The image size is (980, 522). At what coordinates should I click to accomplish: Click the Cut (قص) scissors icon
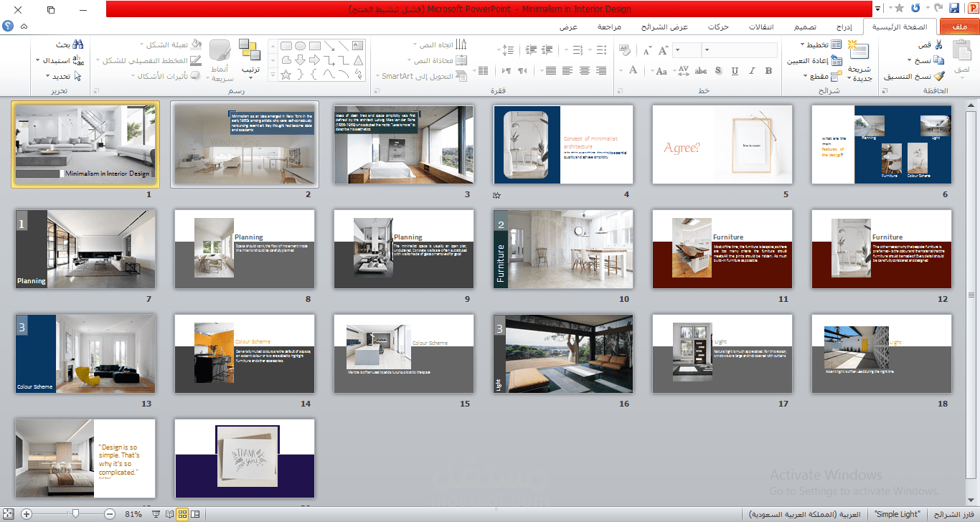(938, 45)
